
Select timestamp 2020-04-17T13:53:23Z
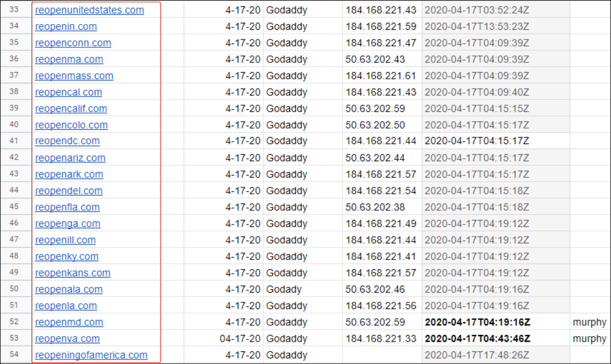[495, 26]
